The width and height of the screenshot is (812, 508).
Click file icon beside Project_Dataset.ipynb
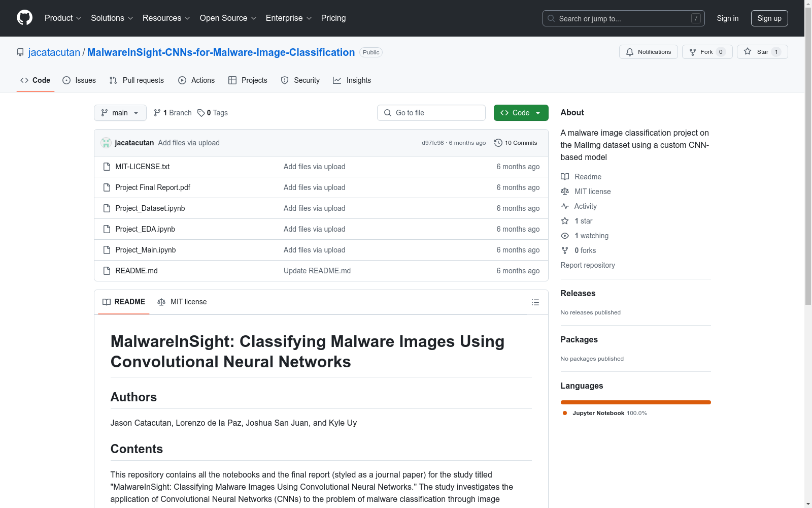[107, 208]
